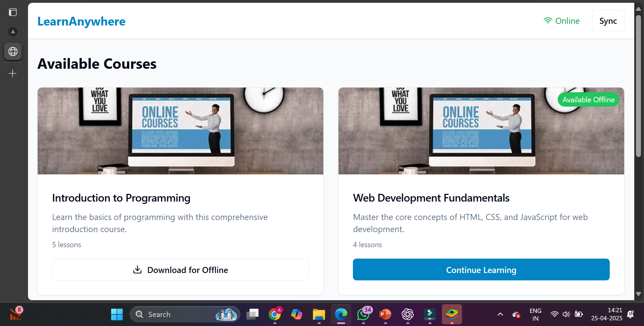Expand hidden system tray icons chevron

pos(500,314)
